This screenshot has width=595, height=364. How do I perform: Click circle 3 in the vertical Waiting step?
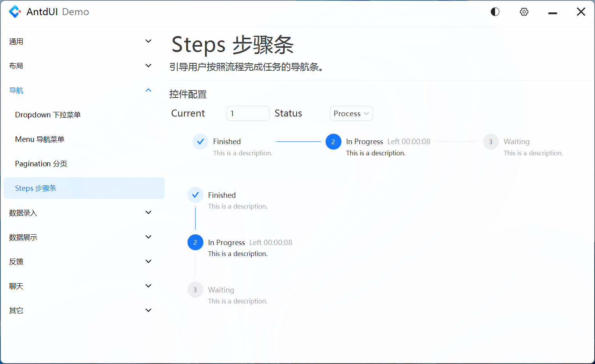[x=195, y=289]
